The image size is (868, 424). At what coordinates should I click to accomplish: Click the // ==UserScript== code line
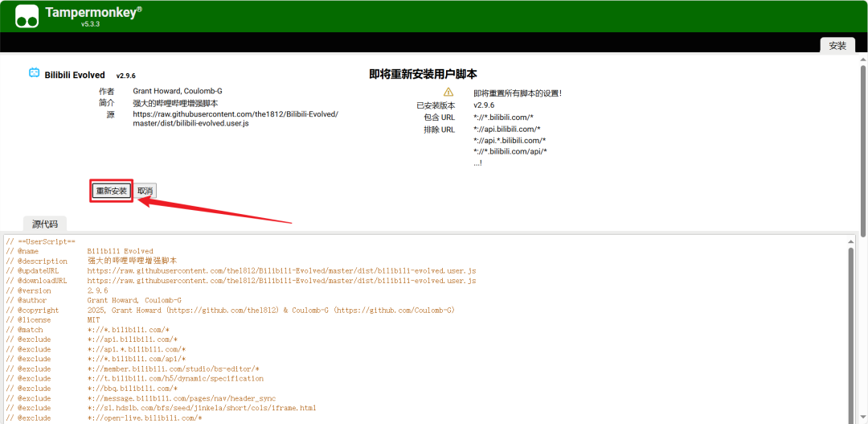coord(40,241)
